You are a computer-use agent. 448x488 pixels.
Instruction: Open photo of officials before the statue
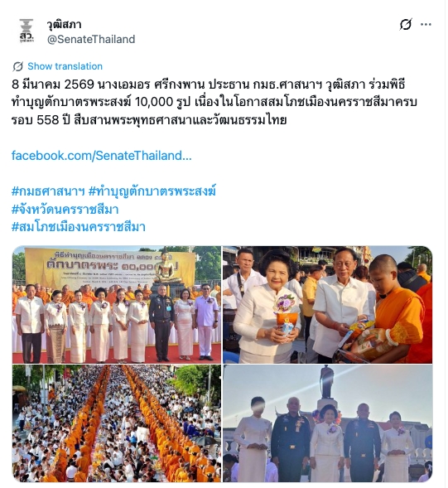click(x=328, y=423)
